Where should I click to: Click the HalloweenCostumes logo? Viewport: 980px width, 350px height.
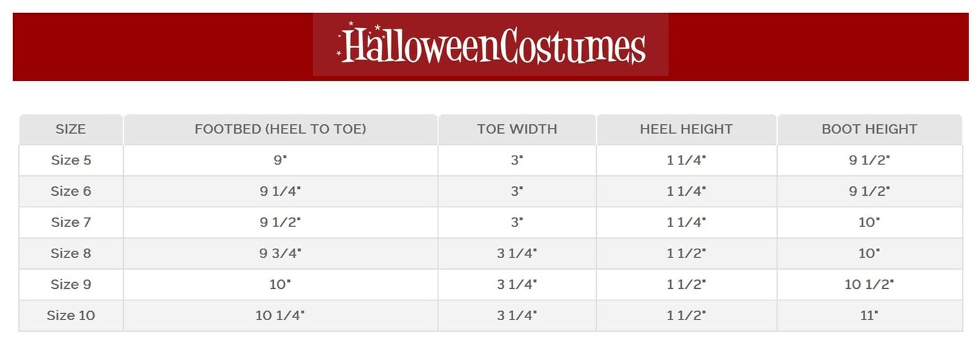pyautogui.click(x=491, y=46)
